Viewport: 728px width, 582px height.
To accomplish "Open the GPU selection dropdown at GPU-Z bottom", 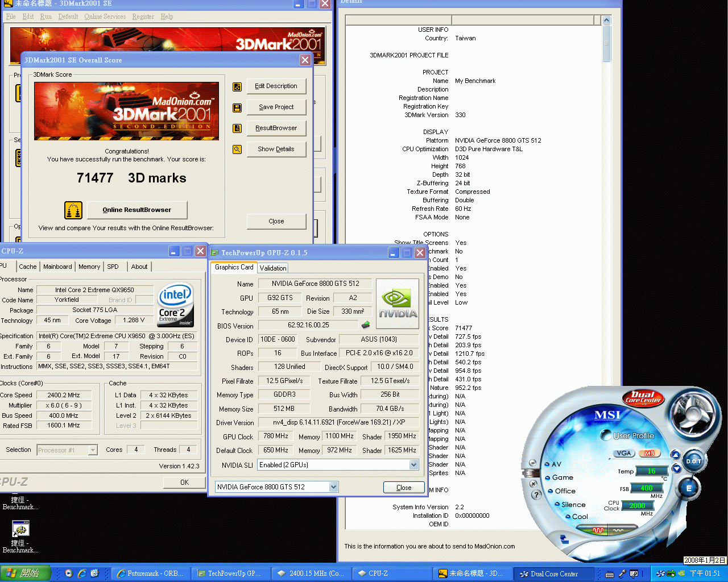I will (333, 487).
